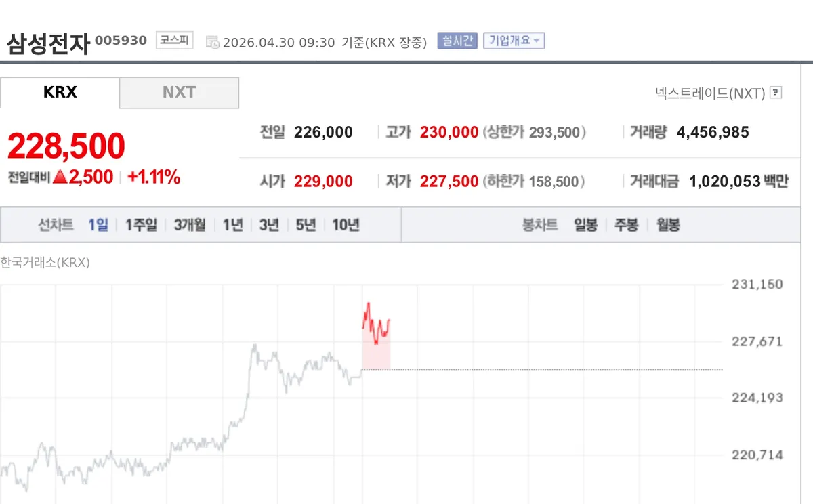Screen dimensions: 813x504
Task: Click the 코스피 market badge
Action: pyautogui.click(x=174, y=41)
